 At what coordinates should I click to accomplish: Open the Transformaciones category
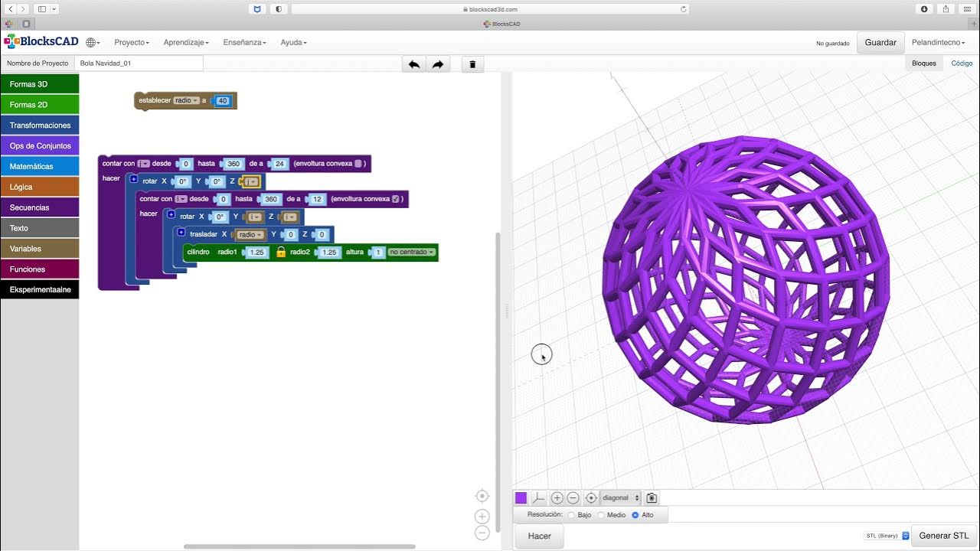[x=40, y=126]
